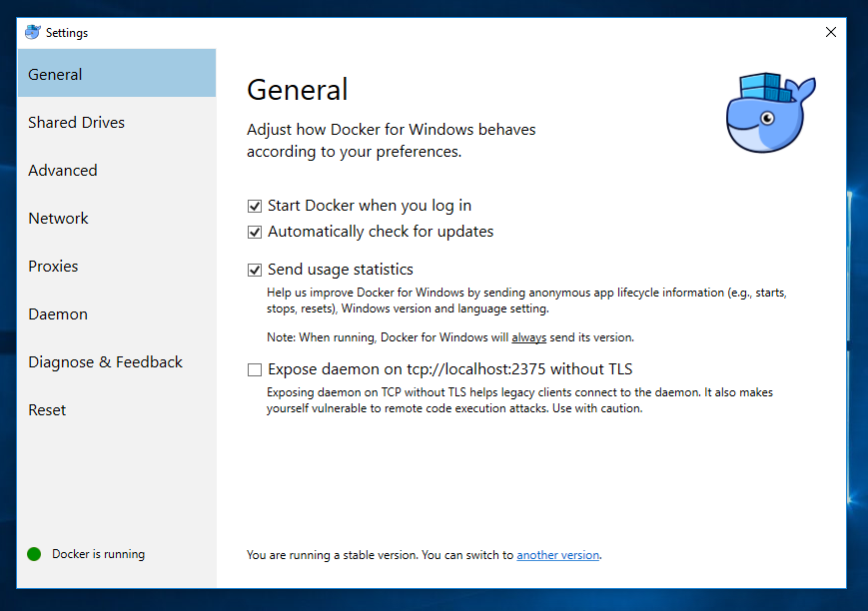Click the 'Settings' window title text
The height and width of the screenshot is (611, 868).
click(67, 33)
